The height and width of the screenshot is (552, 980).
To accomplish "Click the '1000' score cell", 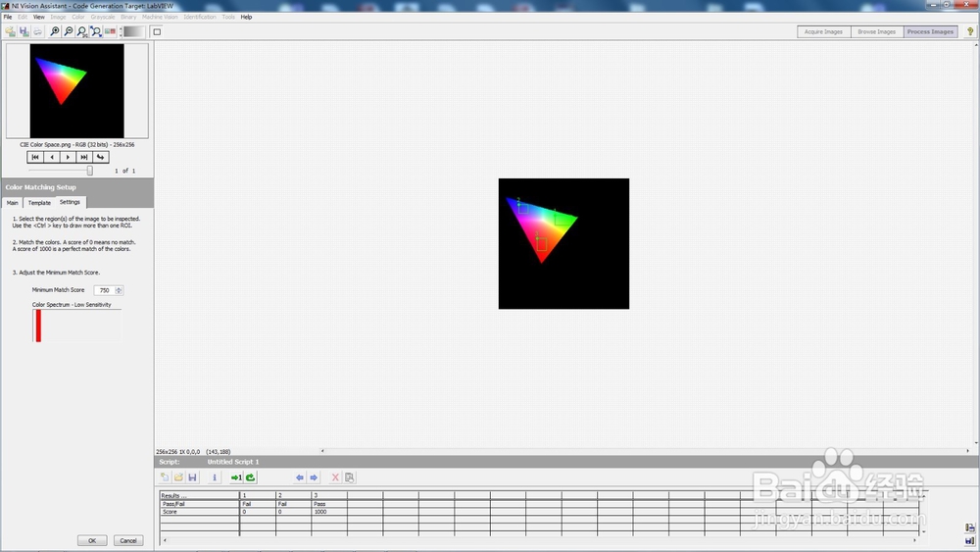I will pyautogui.click(x=328, y=512).
